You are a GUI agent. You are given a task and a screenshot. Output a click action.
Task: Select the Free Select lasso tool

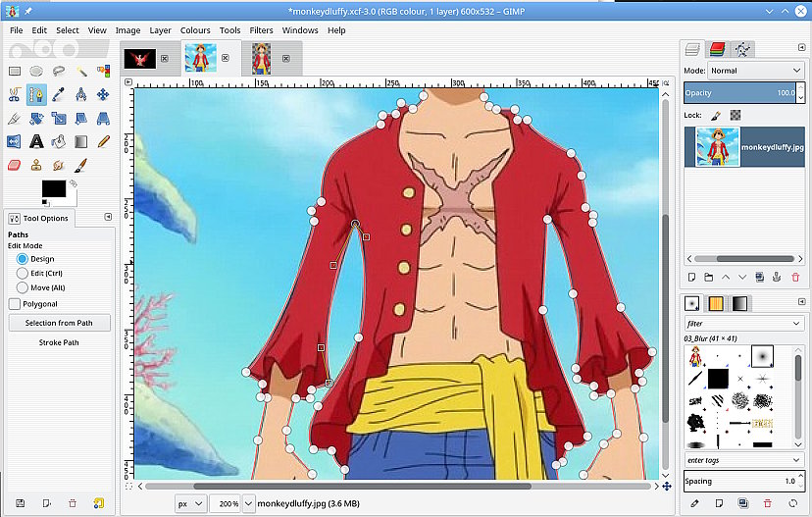coord(59,71)
